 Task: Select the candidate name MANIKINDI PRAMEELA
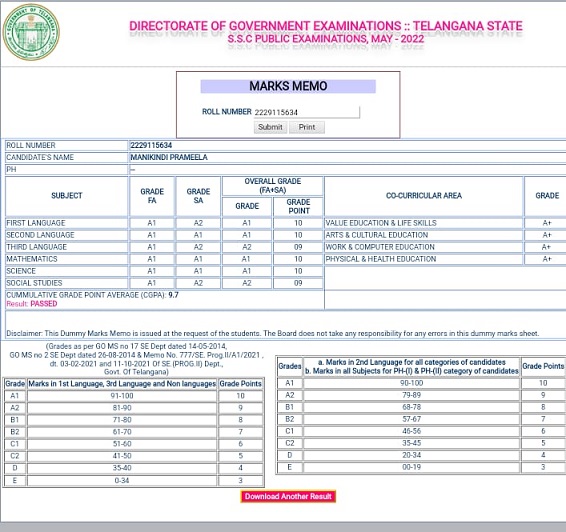[x=169, y=157]
